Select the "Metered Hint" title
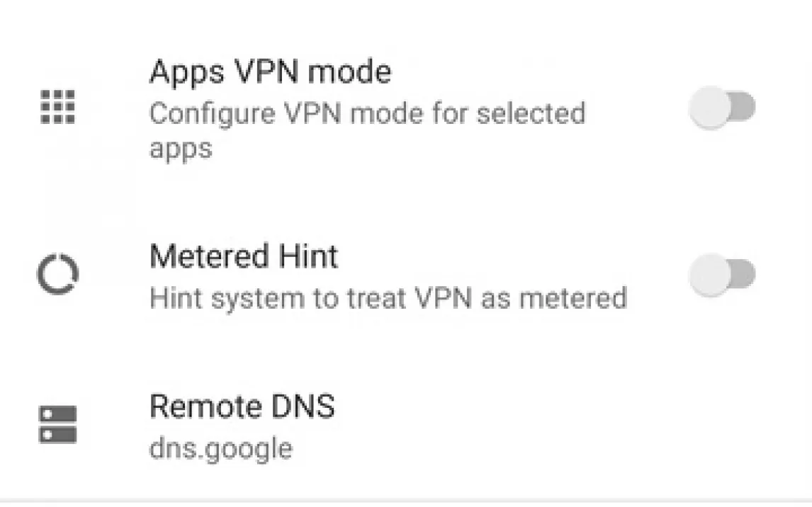The height and width of the screenshot is (507, 812). [244, 256]
